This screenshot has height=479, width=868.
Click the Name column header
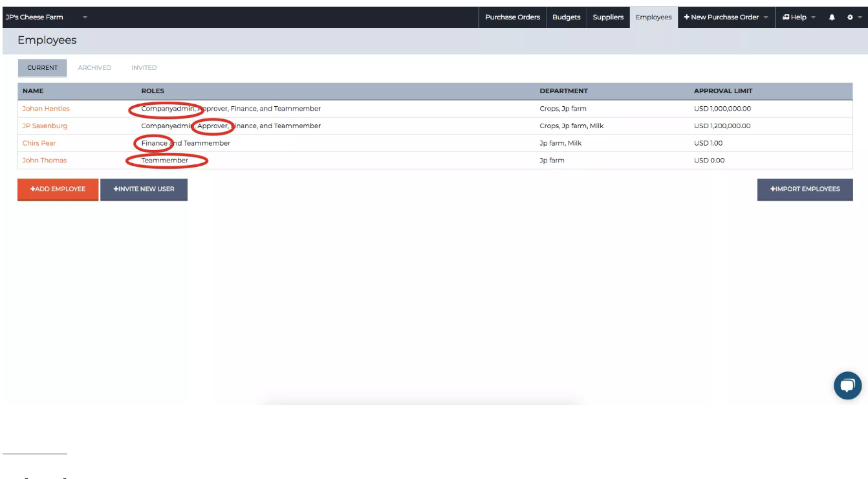(x=33, y=91)
